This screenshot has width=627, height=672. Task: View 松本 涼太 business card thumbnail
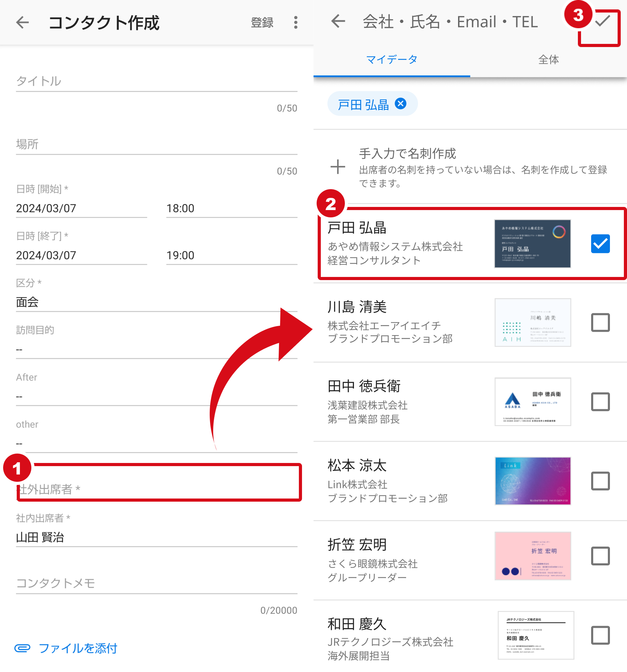[x=533, y=481]
